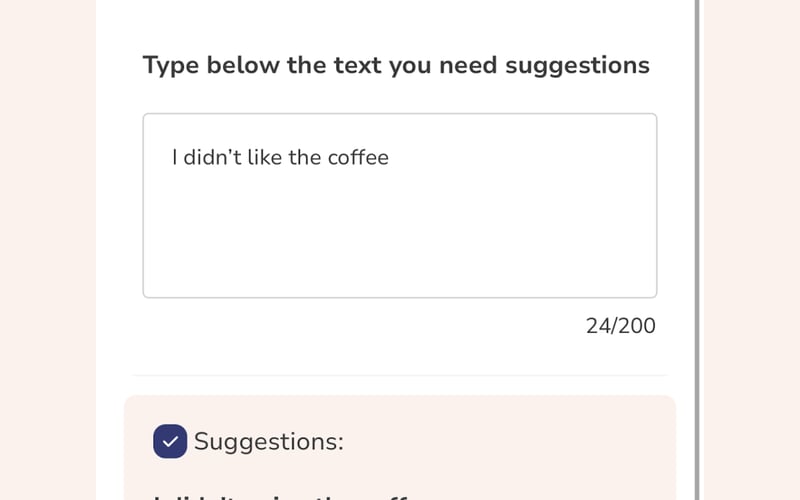Place cursor after the word "coffee"
The width and height of the screenshot is (800, 500).
tap(390, 157)
